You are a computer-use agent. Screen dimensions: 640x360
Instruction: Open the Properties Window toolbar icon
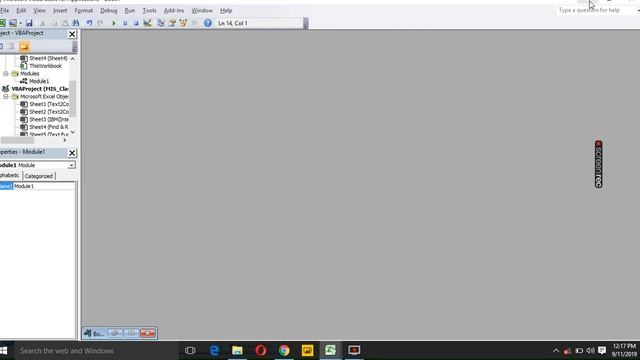point(172,23)
